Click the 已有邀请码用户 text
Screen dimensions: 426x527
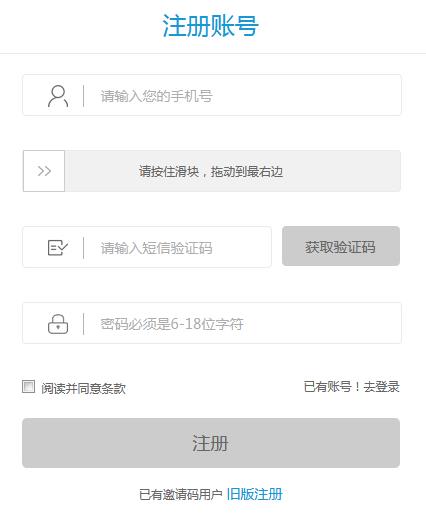pyautogui.click(x=181, y=495)
